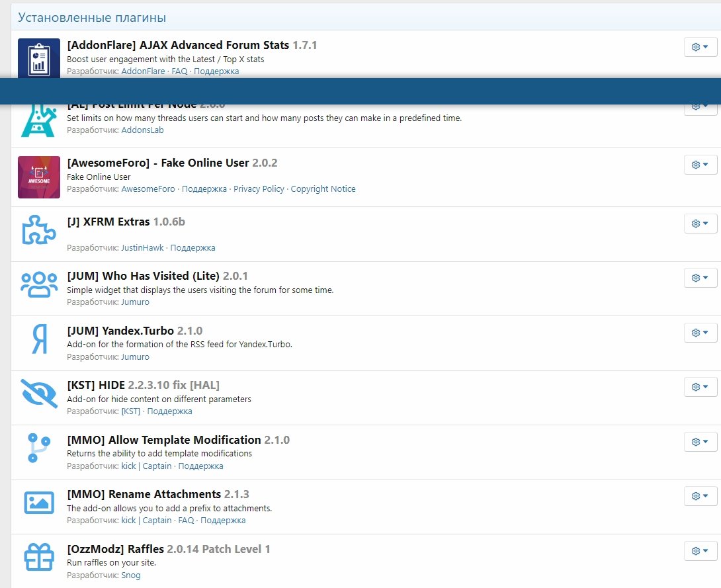Click the Rename Attachments title
The image size is (721, 588).
pyautogui.click(x=144, y=494)
